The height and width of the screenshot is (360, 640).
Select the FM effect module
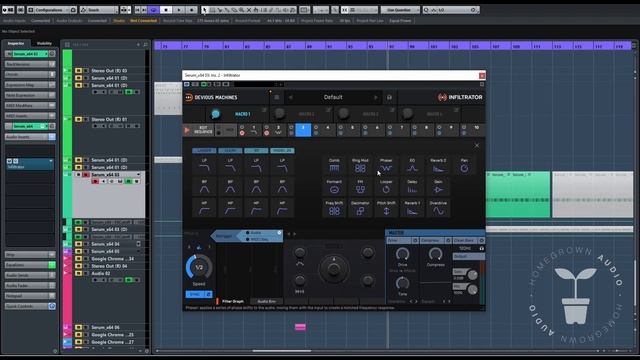(360, 187)
